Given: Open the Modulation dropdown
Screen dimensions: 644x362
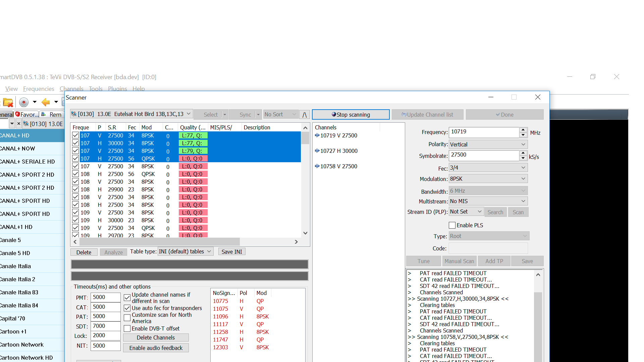Looking at the screenshot, I should 488,179.
